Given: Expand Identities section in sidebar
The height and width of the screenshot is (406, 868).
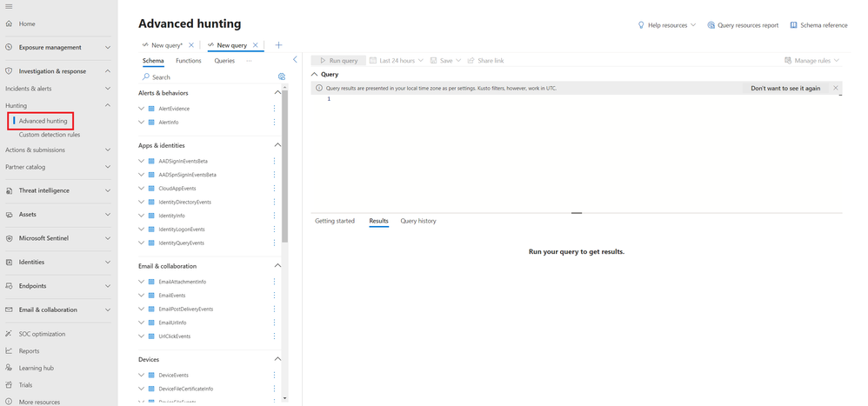Looking at the screenshot, I should click(x=107, y=263).
